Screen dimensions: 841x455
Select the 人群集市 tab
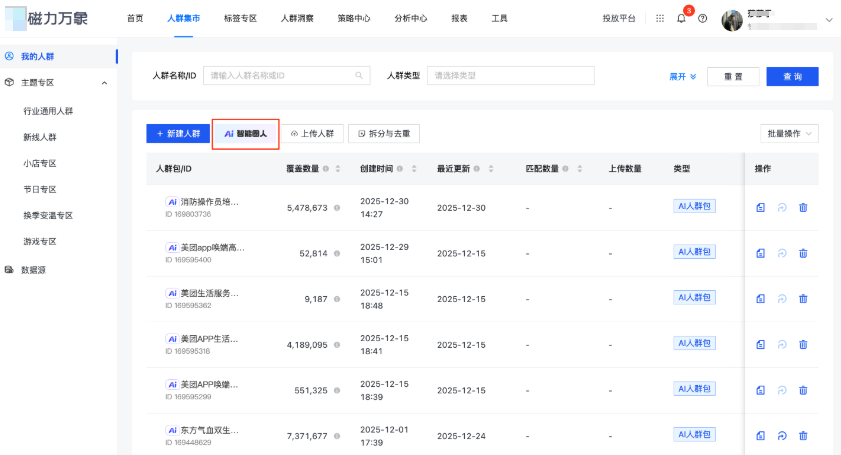point(183,18)
